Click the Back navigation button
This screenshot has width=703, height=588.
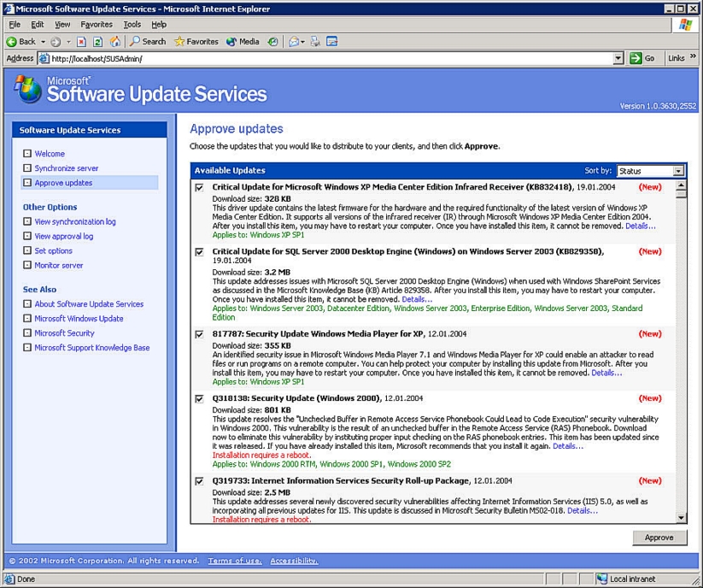click(x=21, y=42)
